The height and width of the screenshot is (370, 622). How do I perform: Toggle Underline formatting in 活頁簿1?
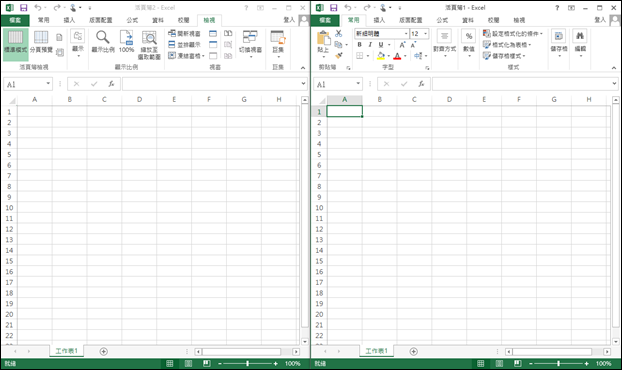tap(381, 45)
